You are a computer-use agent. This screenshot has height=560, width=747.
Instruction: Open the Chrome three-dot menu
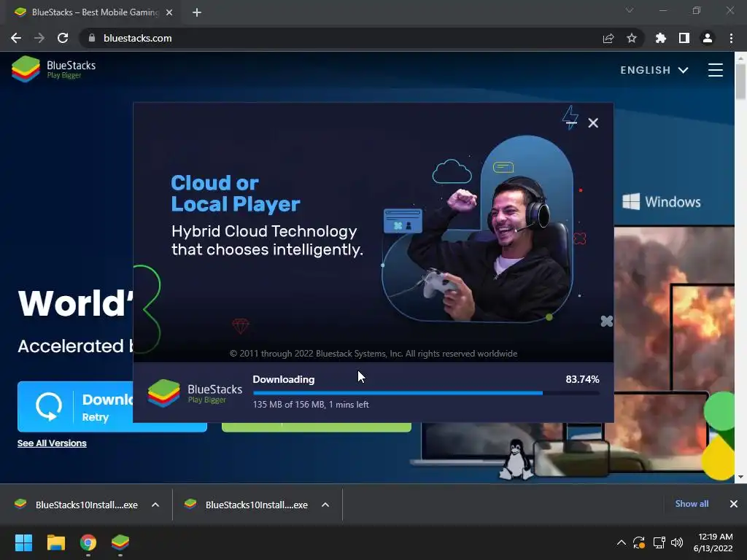[731, 38]
